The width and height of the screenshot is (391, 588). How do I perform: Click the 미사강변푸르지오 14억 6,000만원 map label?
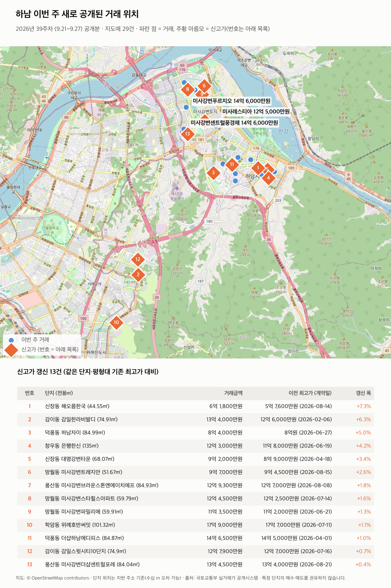232,101
